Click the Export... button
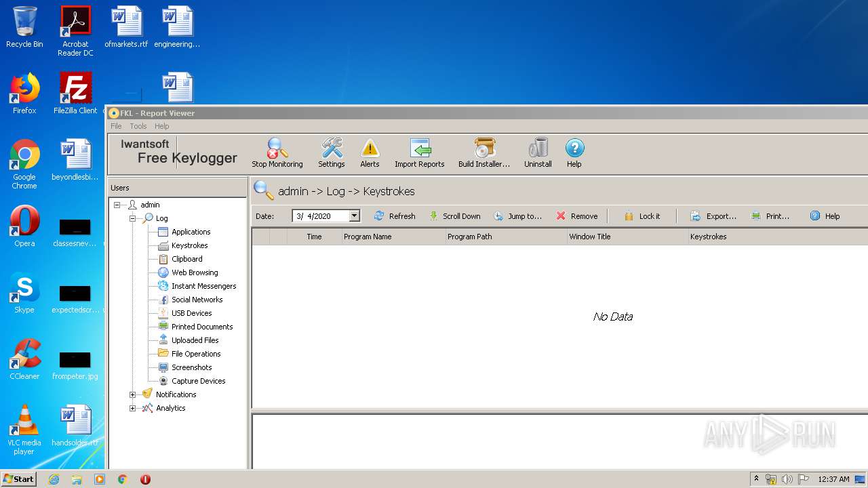Image resolution: width=868 pixels, height=488 pixels. [x=713, y=216]
